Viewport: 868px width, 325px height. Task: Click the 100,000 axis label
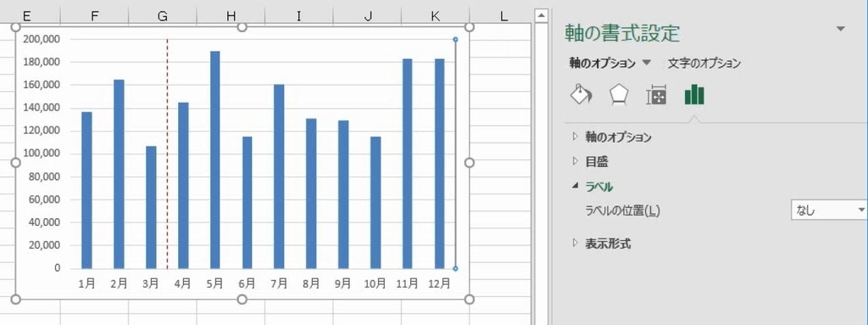[x=42, y=154]
